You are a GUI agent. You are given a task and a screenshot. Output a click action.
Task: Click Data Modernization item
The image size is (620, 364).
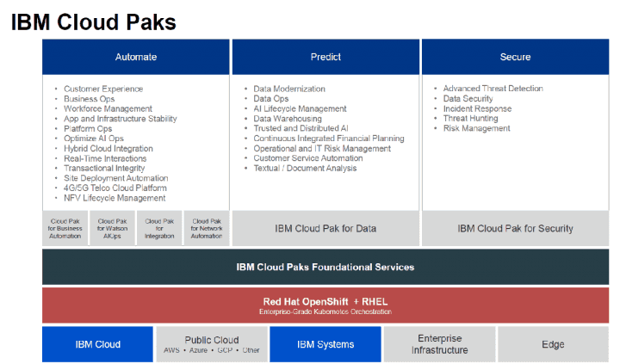tap(289, 89)
